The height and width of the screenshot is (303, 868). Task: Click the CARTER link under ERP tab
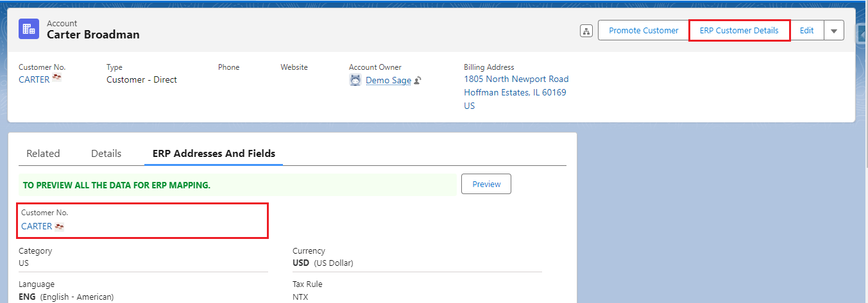click(x=37, y=226)
